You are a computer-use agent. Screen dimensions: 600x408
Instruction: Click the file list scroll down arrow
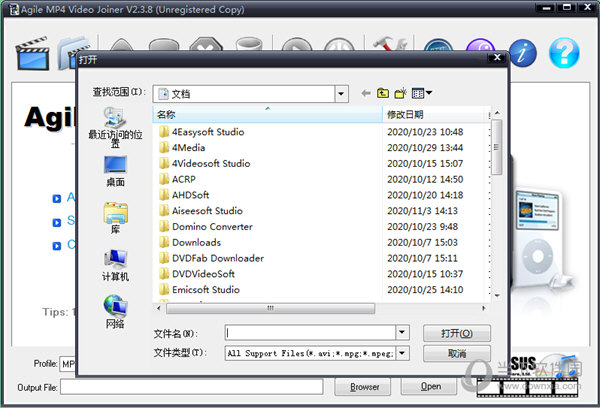pyautogui.click(x=497, y=295)
